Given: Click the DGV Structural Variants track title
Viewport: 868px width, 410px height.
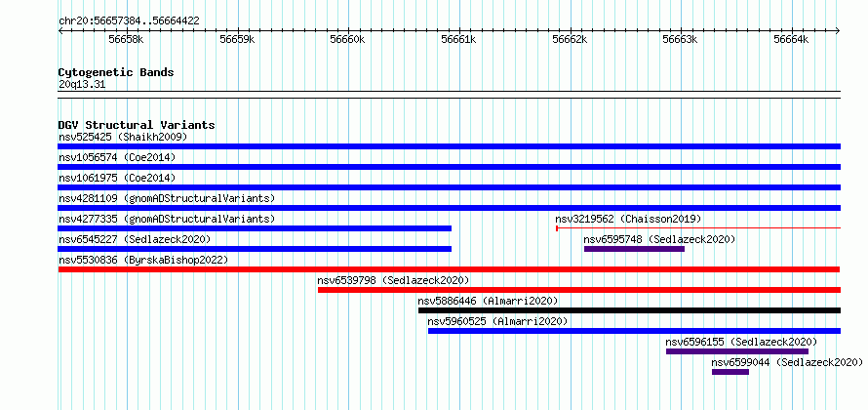Looking at the screenshot, I should click(137, 125).
